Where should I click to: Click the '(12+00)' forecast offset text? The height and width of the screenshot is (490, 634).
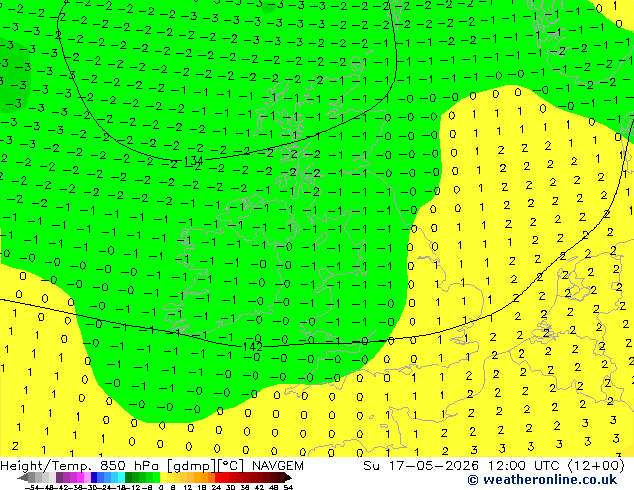[x=596, y=466]
